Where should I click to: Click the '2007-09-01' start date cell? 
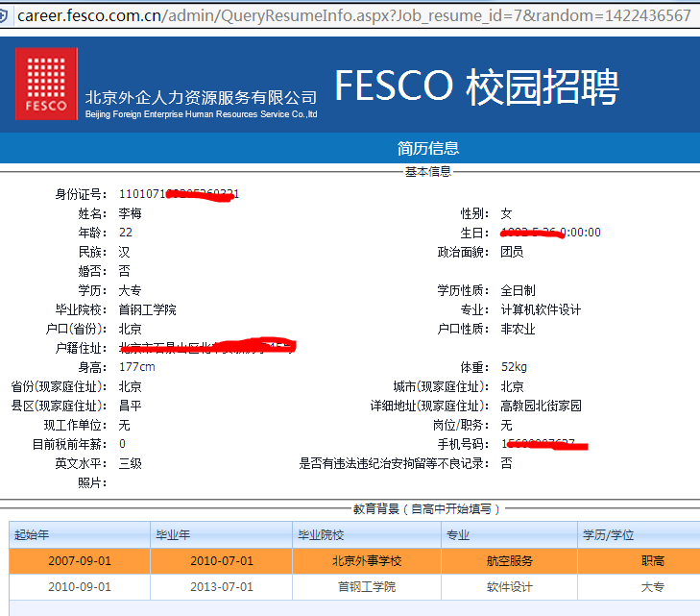80,561
